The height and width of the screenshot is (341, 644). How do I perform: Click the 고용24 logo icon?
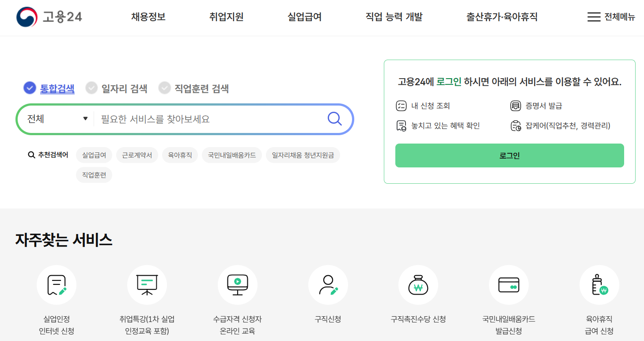(26, 17)
